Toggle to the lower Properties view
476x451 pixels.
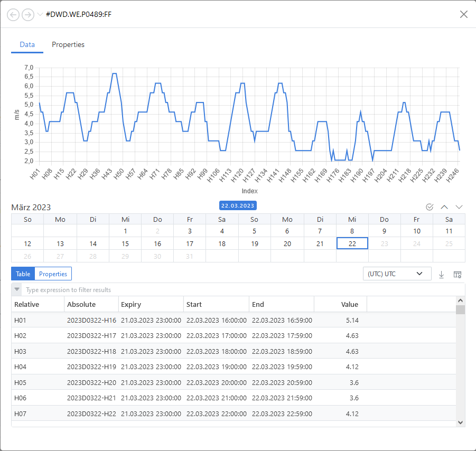(53, 274)
